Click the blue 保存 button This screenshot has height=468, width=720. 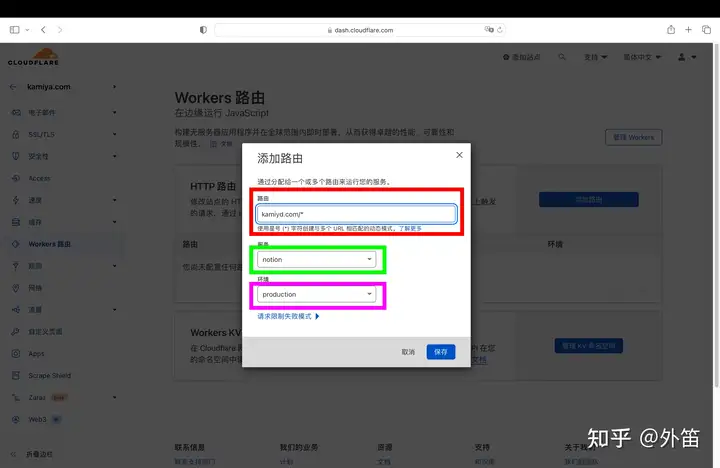click(441, 352)
